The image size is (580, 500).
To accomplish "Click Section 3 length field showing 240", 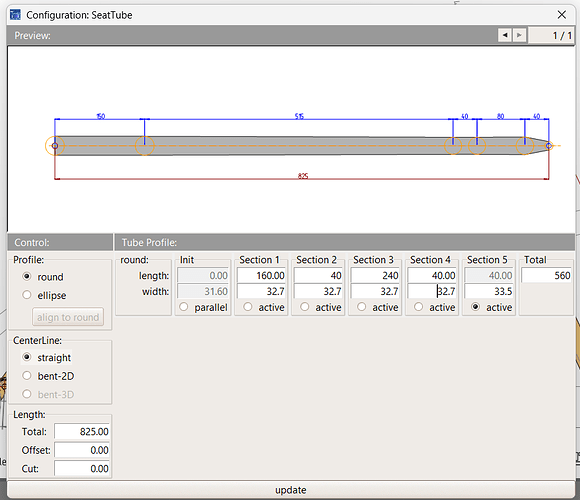I will click(375, 276).
